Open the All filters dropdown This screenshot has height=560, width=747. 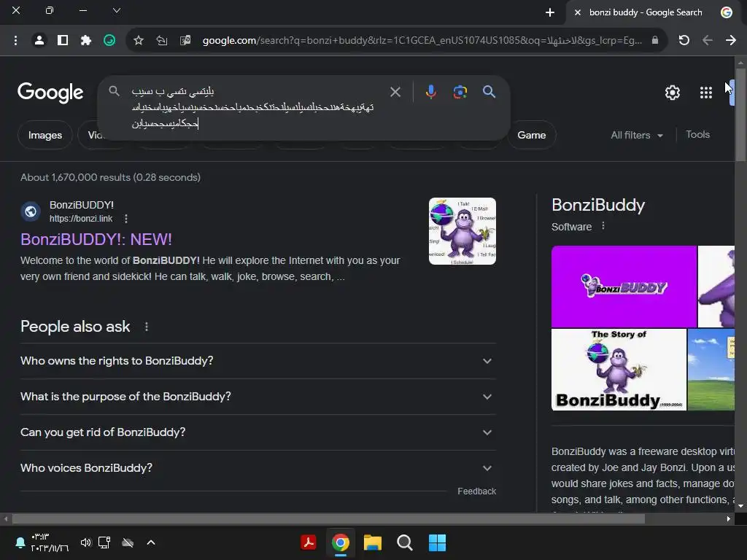[x=637, y=135]
